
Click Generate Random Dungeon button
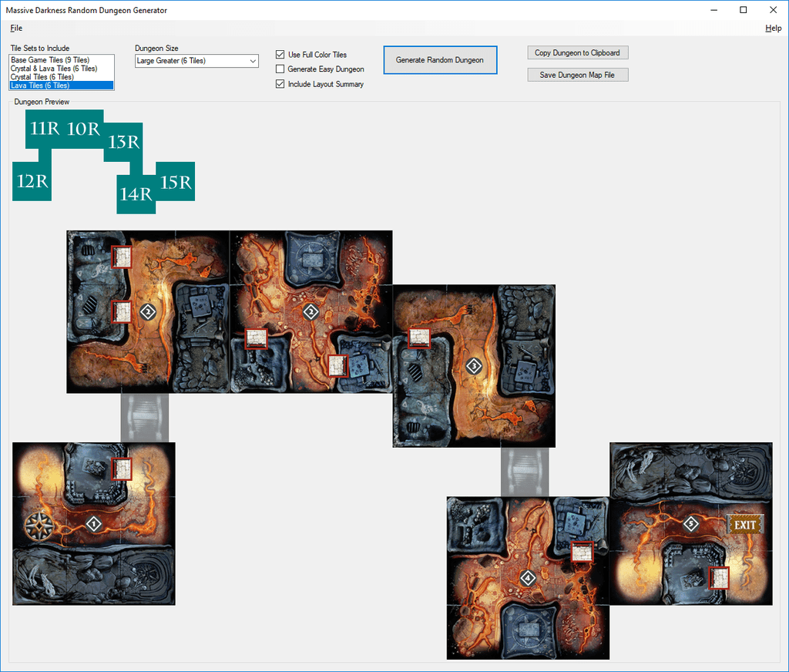point(440,60)
